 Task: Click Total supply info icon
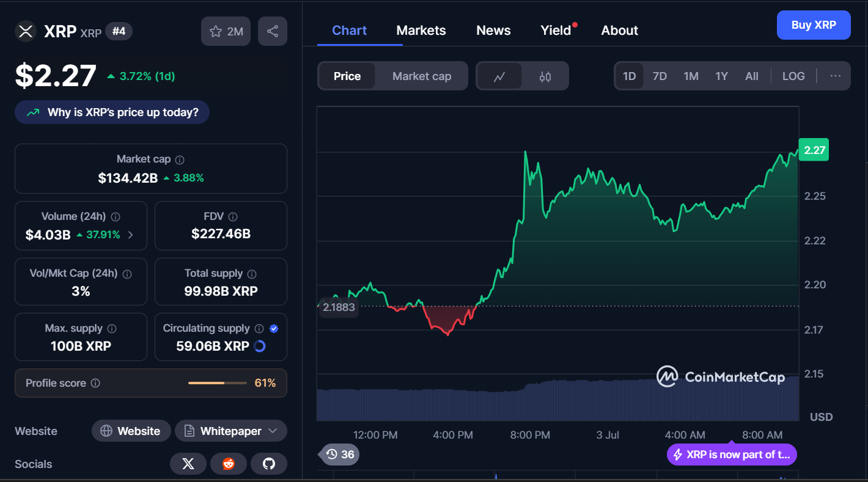(x=252, y=274)
